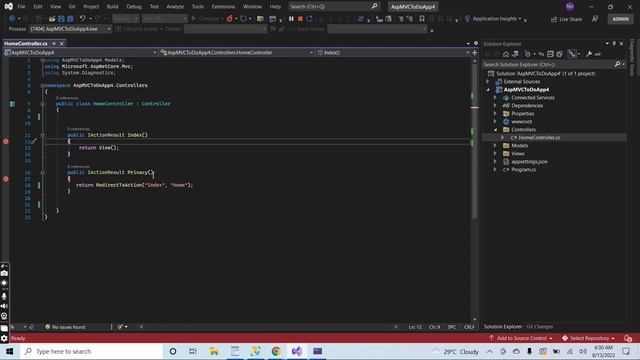
Task: Click the search magnifier in Solution Explorer
Action: (x=618, y=64)
